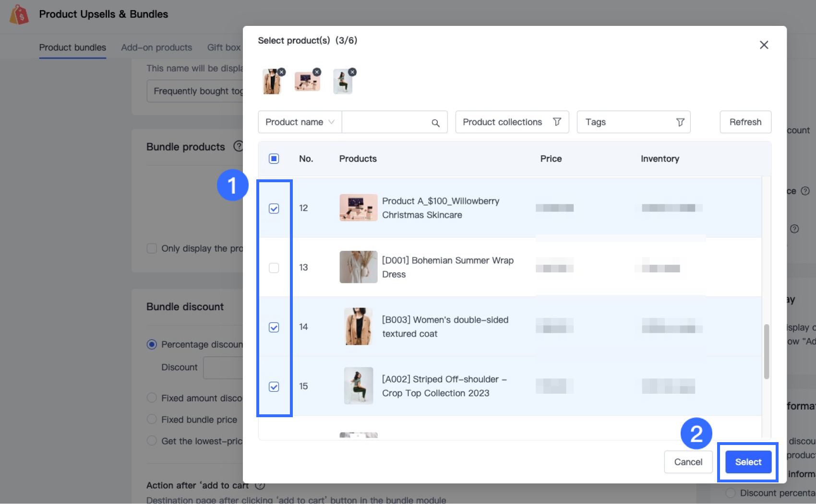816x504 pixels.
Task: Select Fixed amount discount radio option
Action: 152,398
